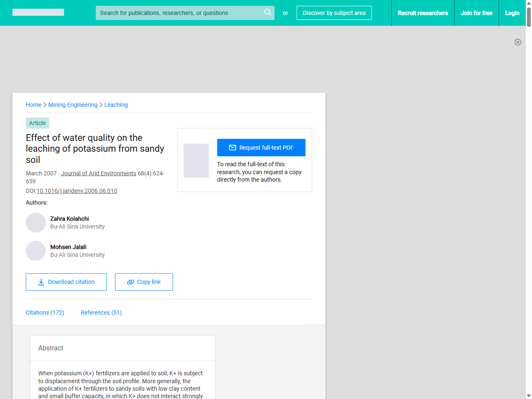This screenshot has width=532, height=399.
Task: Open the Mining Engineering breadcrumb link
Action: tap(73, 105)
